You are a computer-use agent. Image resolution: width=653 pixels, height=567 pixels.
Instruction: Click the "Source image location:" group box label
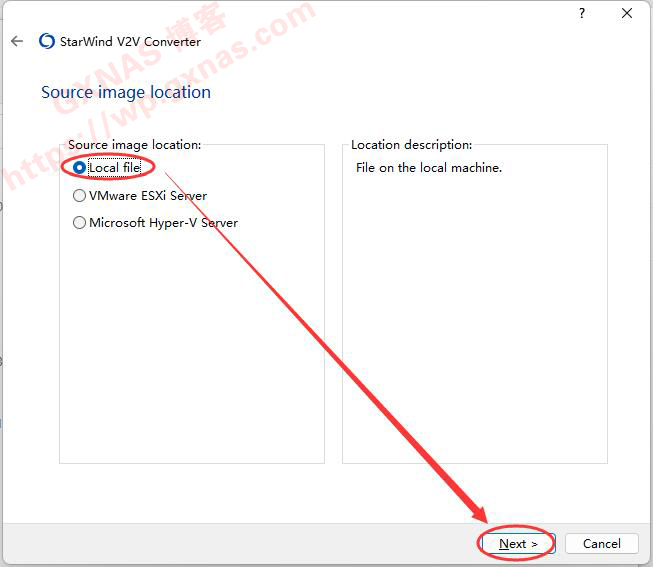pyautogui.click(x=134, y=145)
